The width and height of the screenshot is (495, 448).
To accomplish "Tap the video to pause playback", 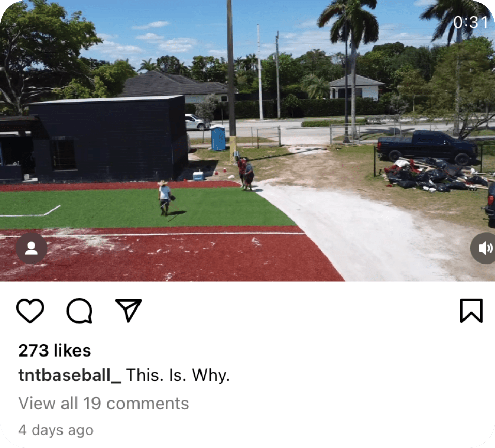I will tap(247, 141).
